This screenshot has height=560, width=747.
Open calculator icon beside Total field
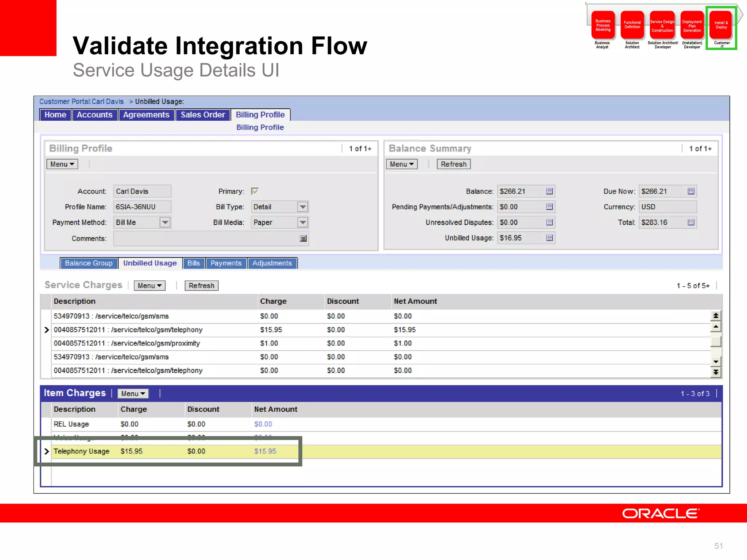click(x=691, y=222)
